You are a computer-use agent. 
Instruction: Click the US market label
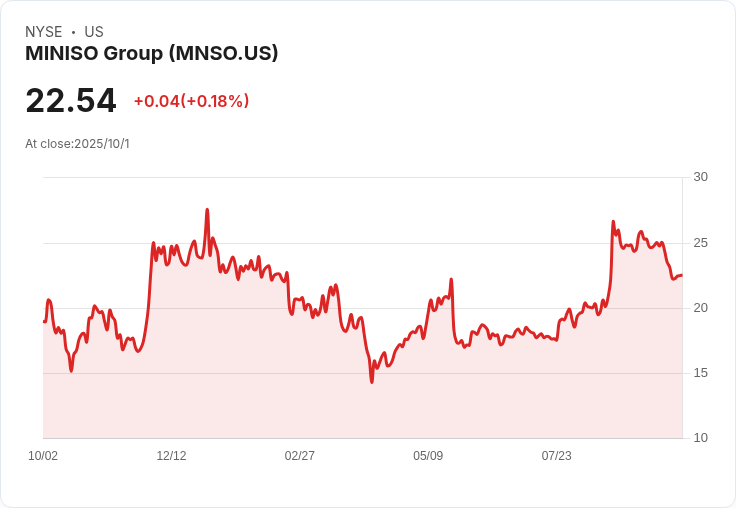pyautogui.click(x=94, y=32)
